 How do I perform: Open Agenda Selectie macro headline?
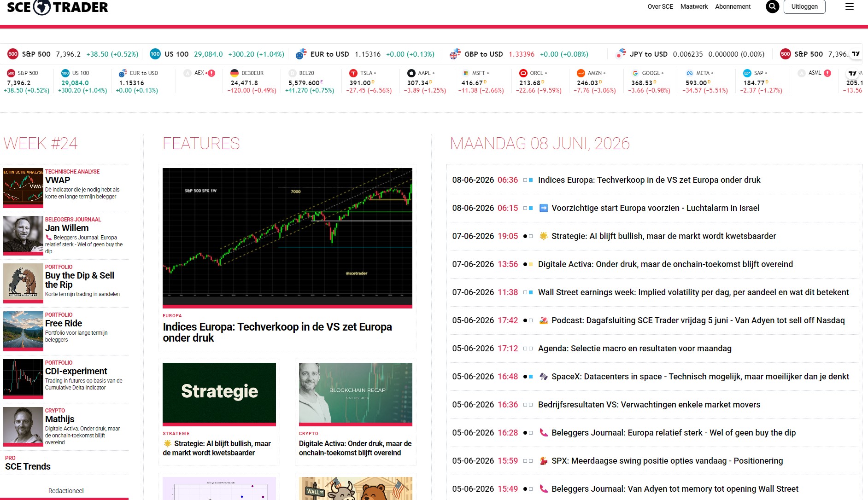pyautogui.click(x=635, y=349)
